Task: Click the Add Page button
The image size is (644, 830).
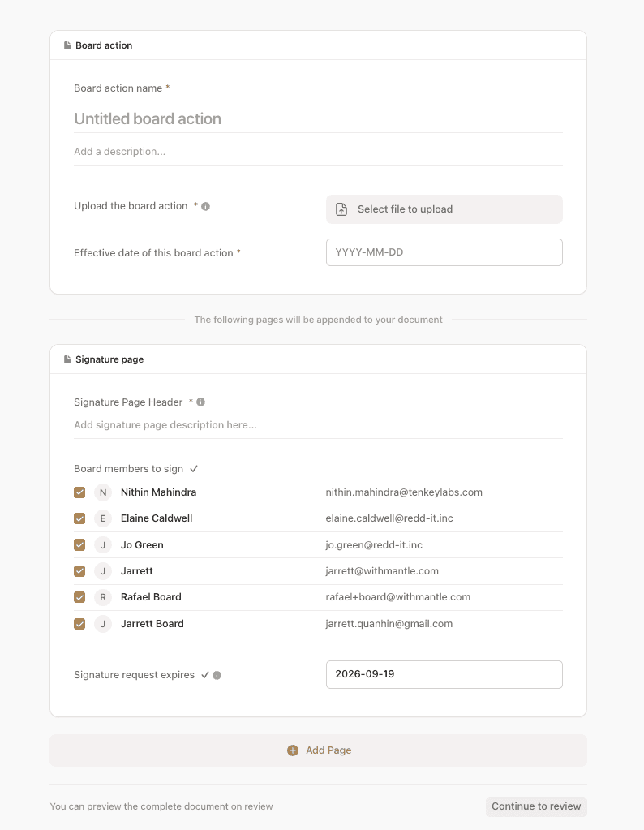Action: tap(318, 750)
